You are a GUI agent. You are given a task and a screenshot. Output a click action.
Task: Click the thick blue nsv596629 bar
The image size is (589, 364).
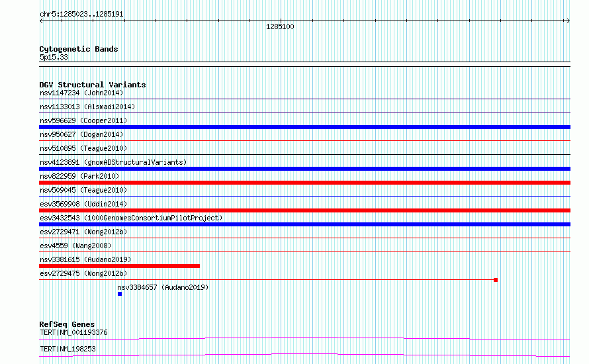pyautogui.click(x=304, y=127)
